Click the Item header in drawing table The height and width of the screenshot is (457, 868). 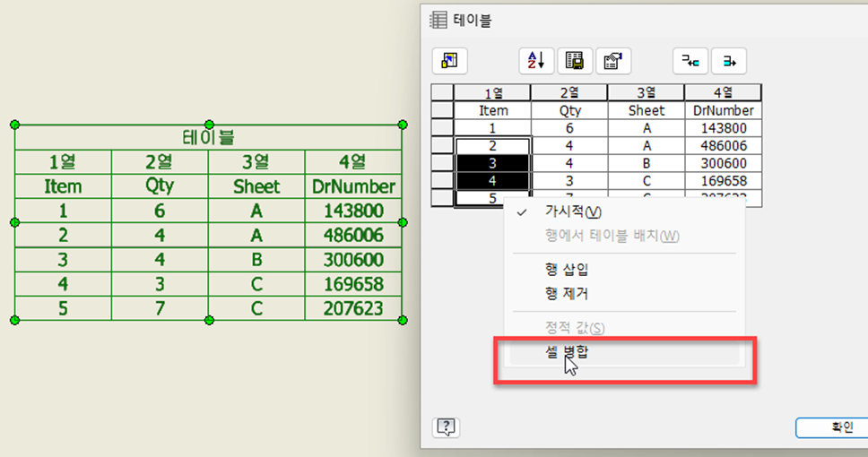click(63, 186)
